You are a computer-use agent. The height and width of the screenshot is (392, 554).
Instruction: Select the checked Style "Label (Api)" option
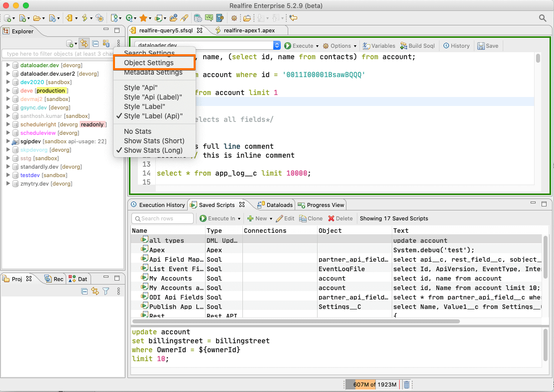154,116
